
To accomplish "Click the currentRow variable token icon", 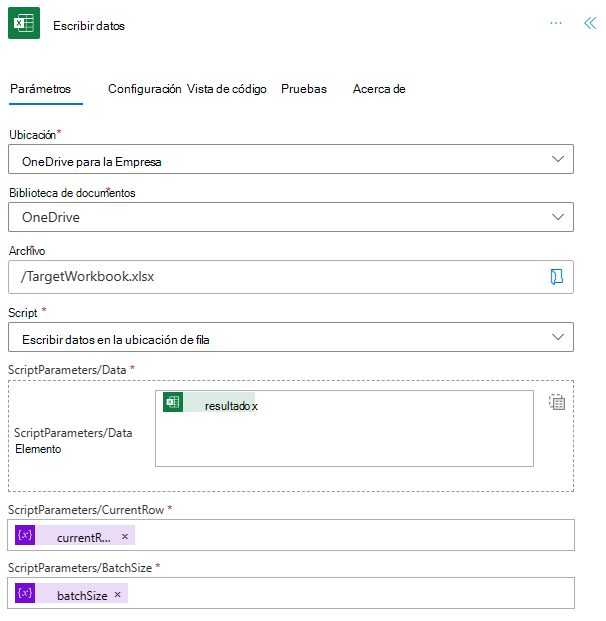I will click(x=25, y=536).
